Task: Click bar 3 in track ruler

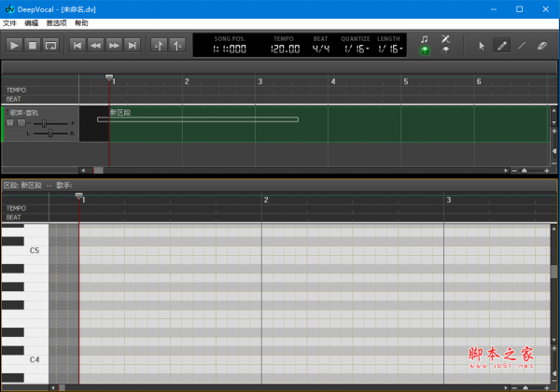Action: (x=260, y=81)
